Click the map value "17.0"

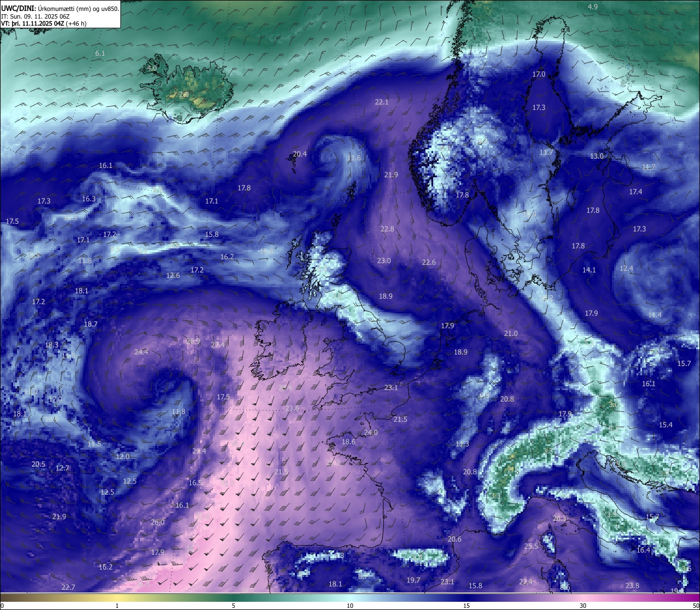(539, 74)
